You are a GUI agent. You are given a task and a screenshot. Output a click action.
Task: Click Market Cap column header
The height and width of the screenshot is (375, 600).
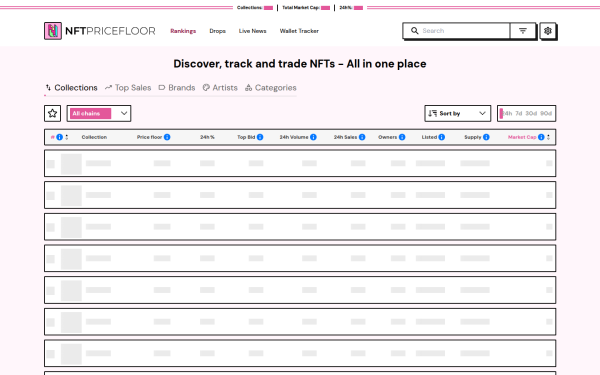click(x=522, y=137)
